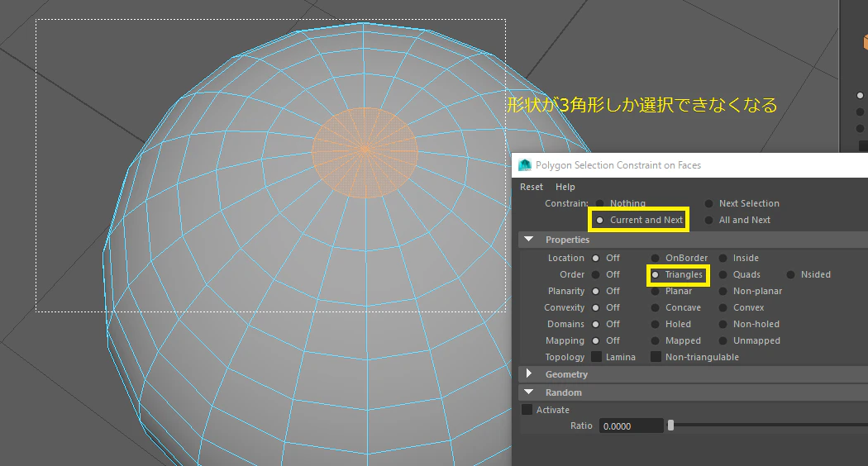Set Planarity to Off

point(596,291)
